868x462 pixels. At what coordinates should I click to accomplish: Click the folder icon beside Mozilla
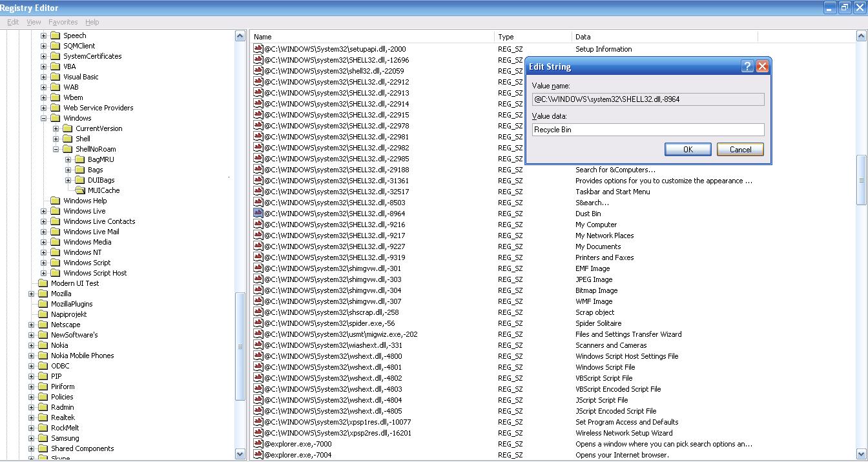pyautogui.click(x=42, y=294)
